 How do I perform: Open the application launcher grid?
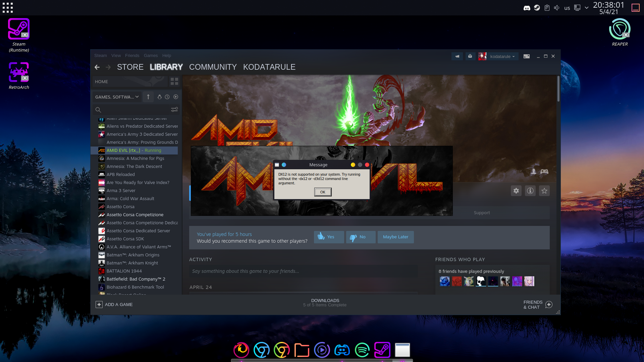click(8, 8)
